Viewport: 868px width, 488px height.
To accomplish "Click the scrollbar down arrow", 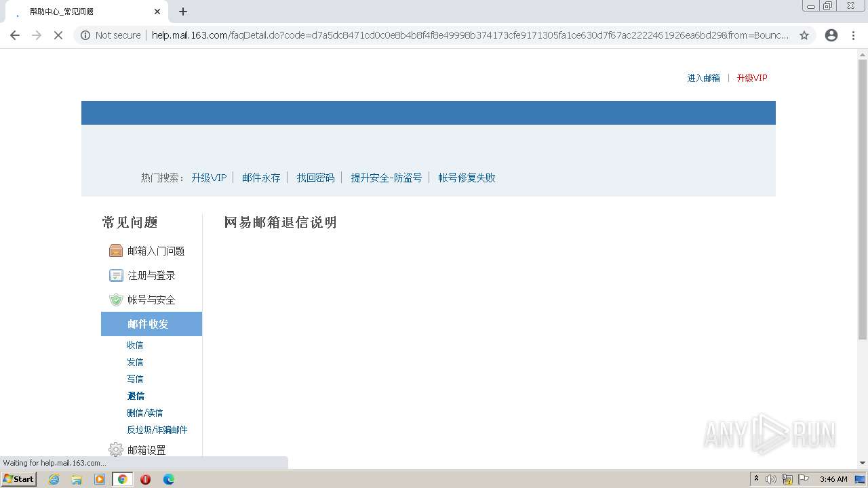I will [863, 463].
